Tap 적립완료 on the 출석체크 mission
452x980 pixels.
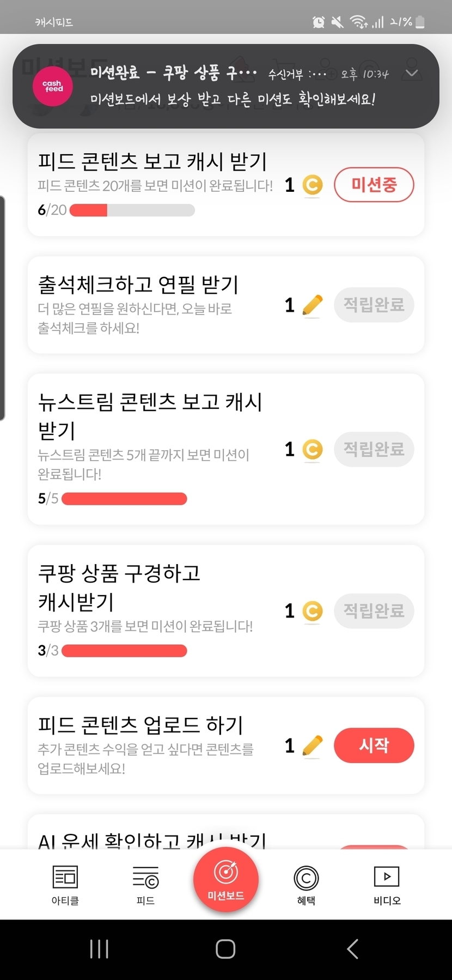point(374,305)
